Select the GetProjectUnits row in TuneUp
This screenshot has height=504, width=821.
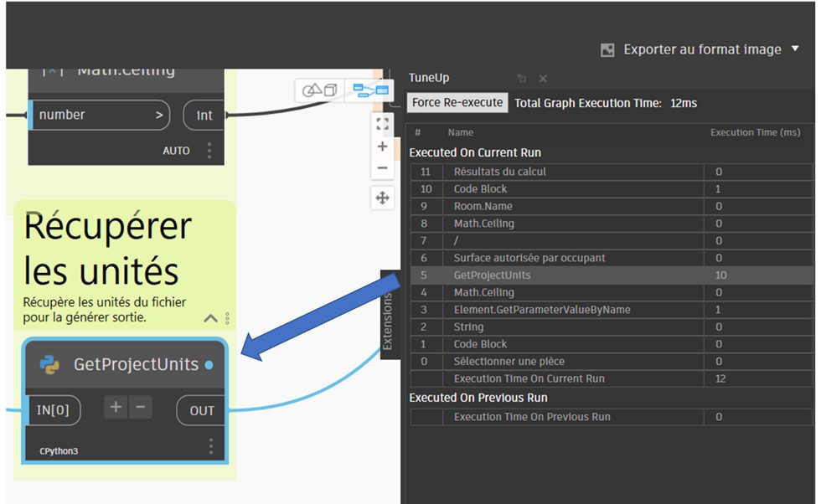point(611,275)
